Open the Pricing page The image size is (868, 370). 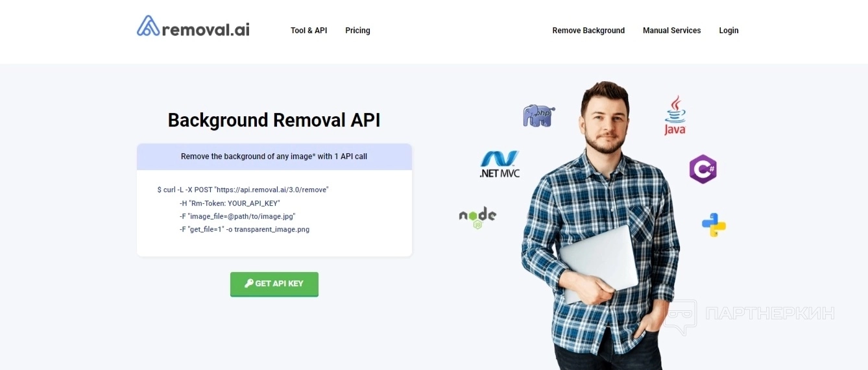[x=357, y=31]
